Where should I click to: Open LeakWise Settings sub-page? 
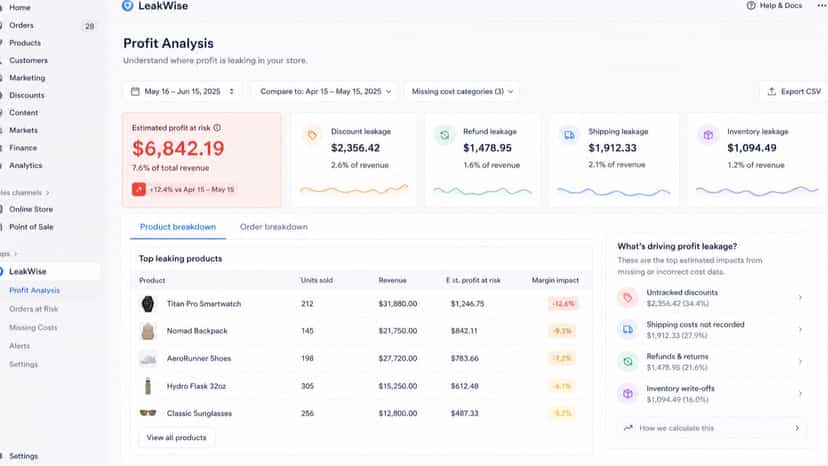click(23, 365)
